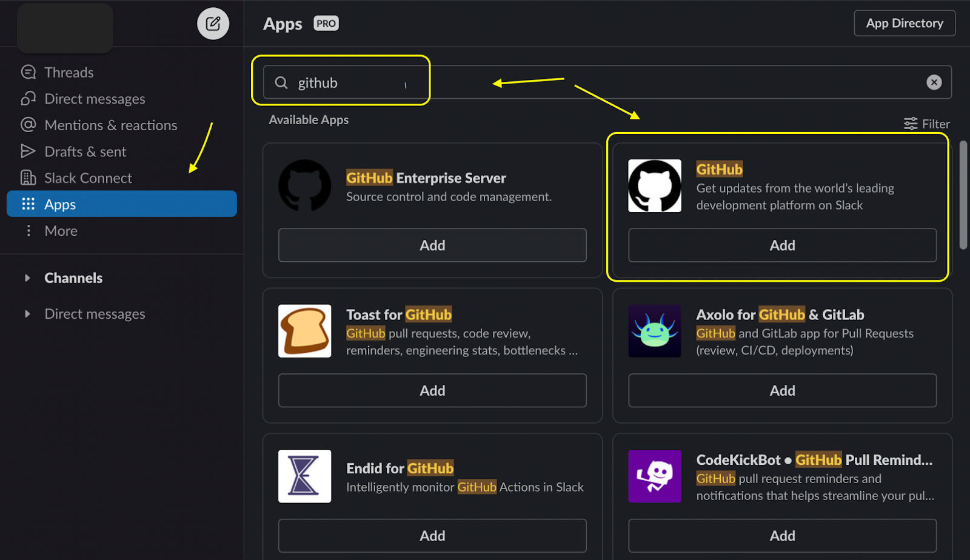Image resolution: width=970 pixels, height=560 pixels.
Task: Focus the github search field
Action: tap(607, 82)
